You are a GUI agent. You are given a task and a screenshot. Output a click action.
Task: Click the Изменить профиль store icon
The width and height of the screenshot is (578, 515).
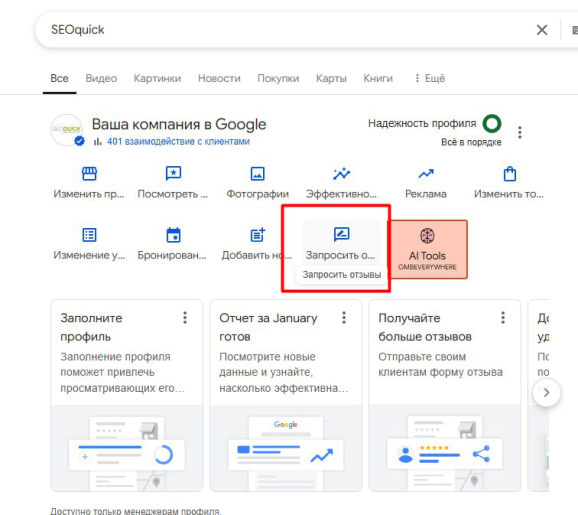89,173
